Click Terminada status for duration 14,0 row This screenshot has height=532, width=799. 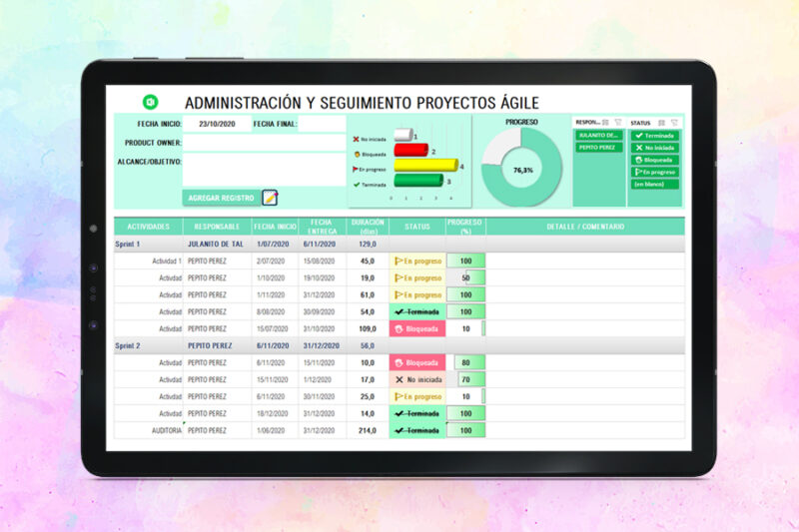[x=417, y=414]
